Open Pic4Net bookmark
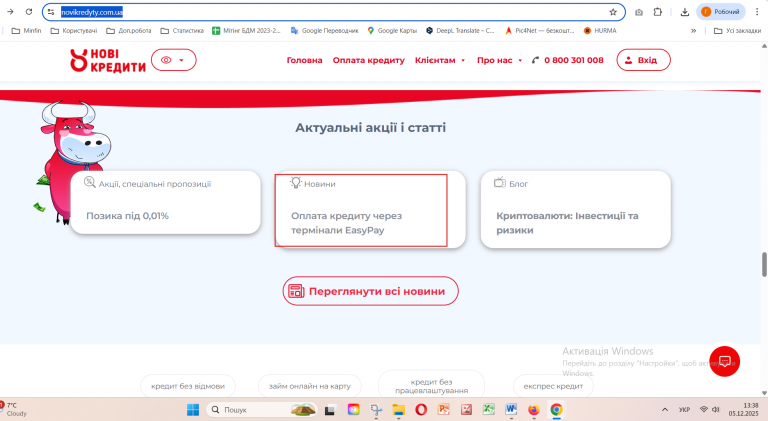The width and height of the screenshot is (768, 421). [539, 30]
